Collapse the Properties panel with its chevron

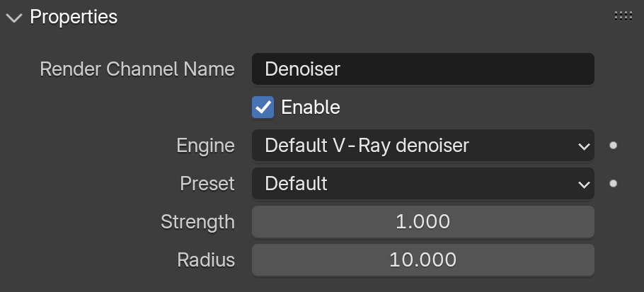pyautogui.click(x=14, y=18)
